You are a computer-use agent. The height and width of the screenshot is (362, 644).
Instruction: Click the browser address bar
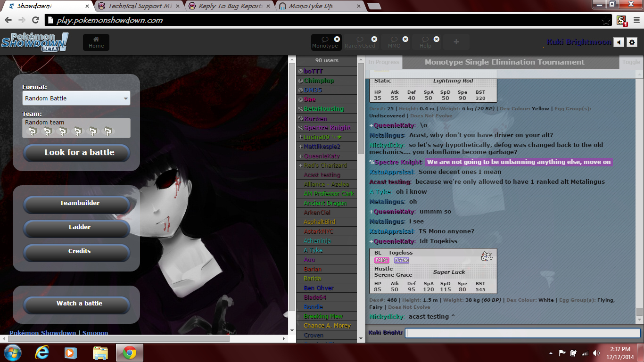click(x=329, y=21)
